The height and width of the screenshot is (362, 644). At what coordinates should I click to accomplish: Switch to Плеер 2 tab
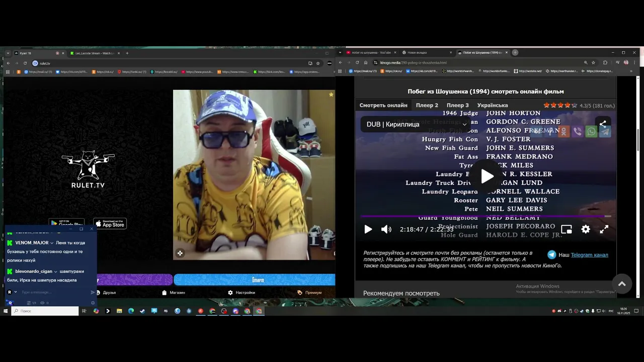pyautogui.click(x=427, y=105)
